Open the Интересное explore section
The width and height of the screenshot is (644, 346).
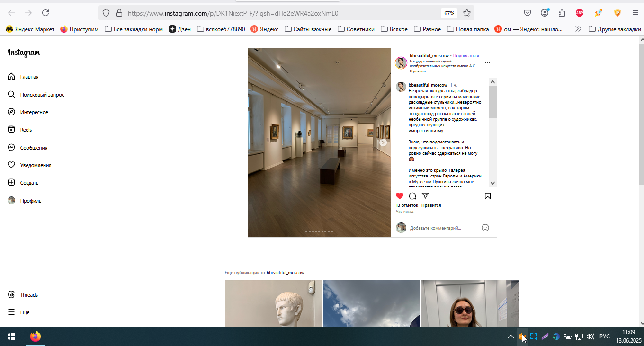(28, 112)
